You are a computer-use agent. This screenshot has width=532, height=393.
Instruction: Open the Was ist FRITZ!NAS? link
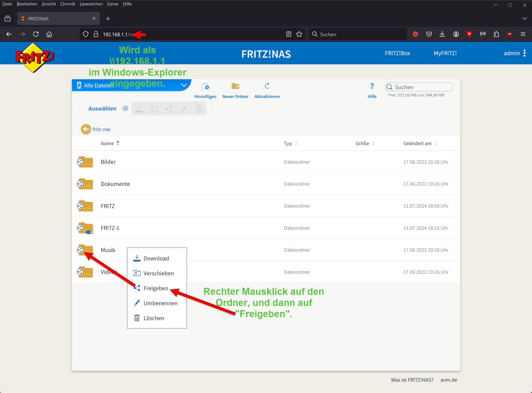click(x=412, y=380)
